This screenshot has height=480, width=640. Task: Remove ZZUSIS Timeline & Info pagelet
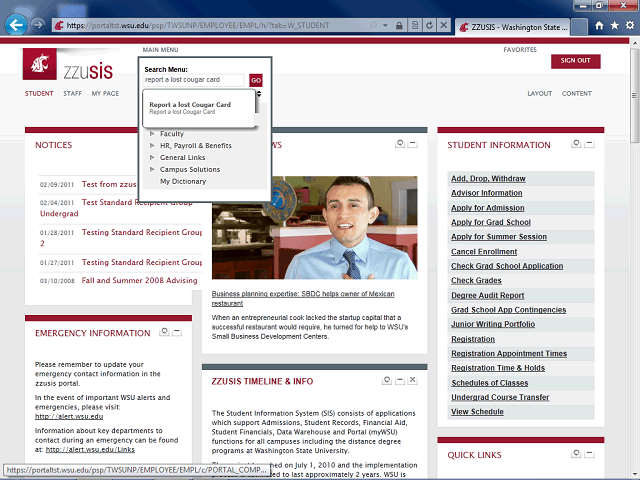click(x=413, y=380)
